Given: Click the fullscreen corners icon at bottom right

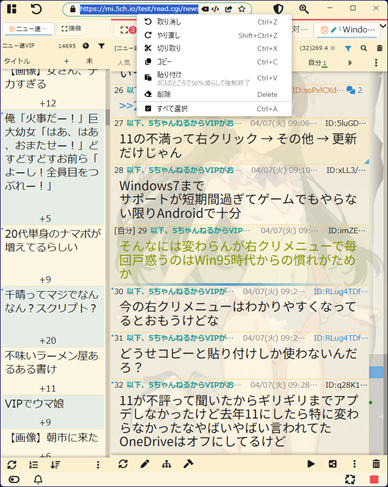Looking at the screenshot, I should [x=350, y=479].
